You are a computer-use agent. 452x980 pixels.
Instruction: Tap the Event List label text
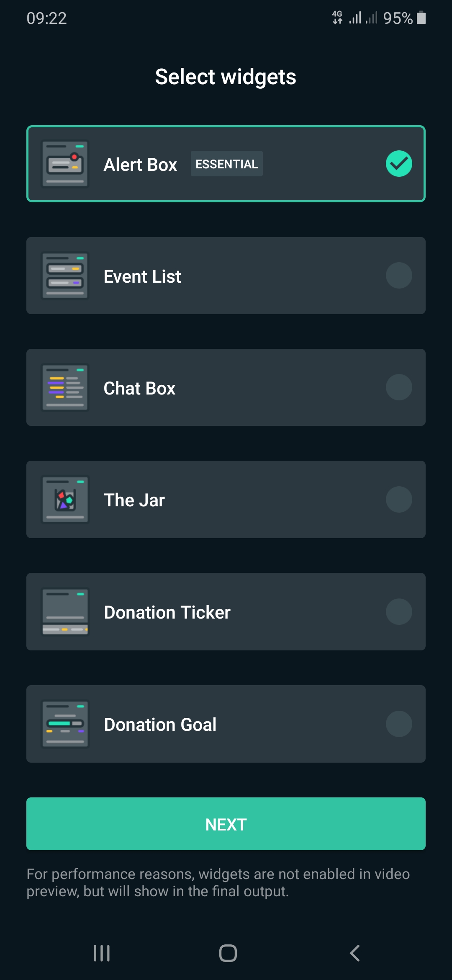click(142, 276)
